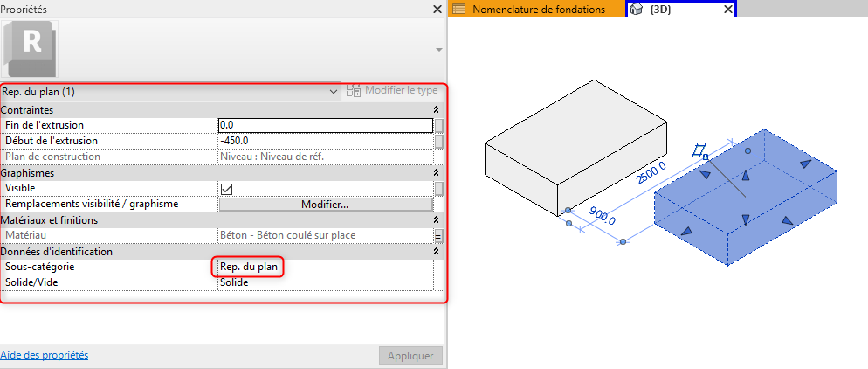Close the Propriétés panel

click(x=437, y=9)
